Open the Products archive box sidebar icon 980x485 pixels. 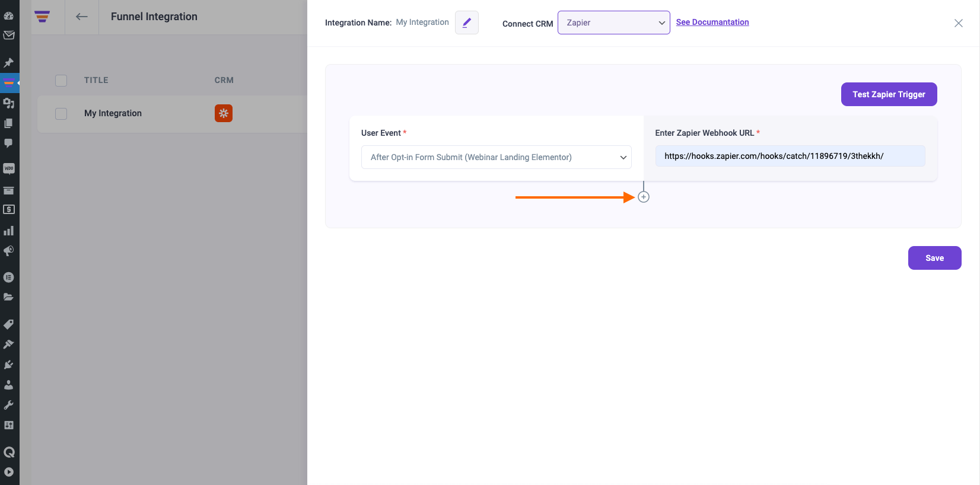[9, 190]
